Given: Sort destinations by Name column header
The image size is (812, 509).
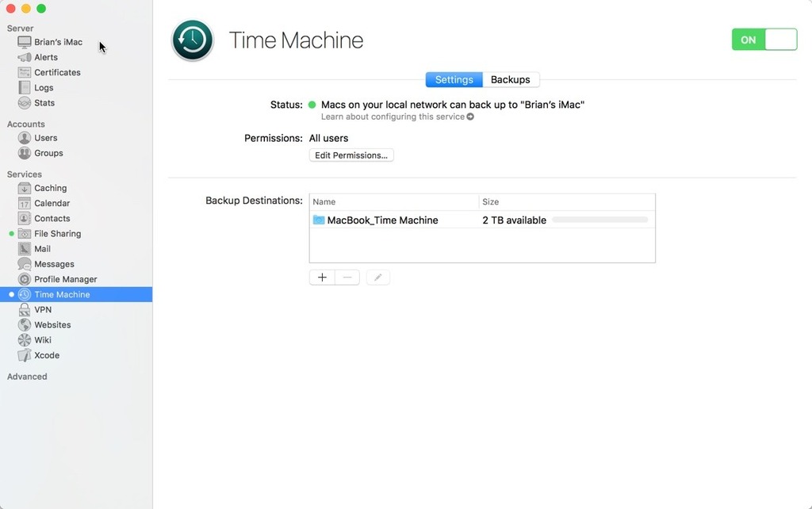Looking at the screenshot, I should [x=394, y=202].
